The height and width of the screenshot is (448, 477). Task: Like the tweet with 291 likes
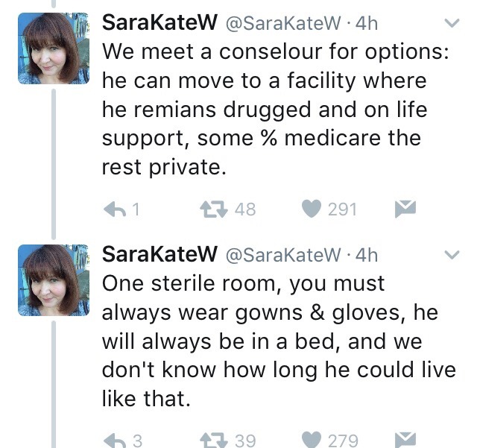point(314,209)
